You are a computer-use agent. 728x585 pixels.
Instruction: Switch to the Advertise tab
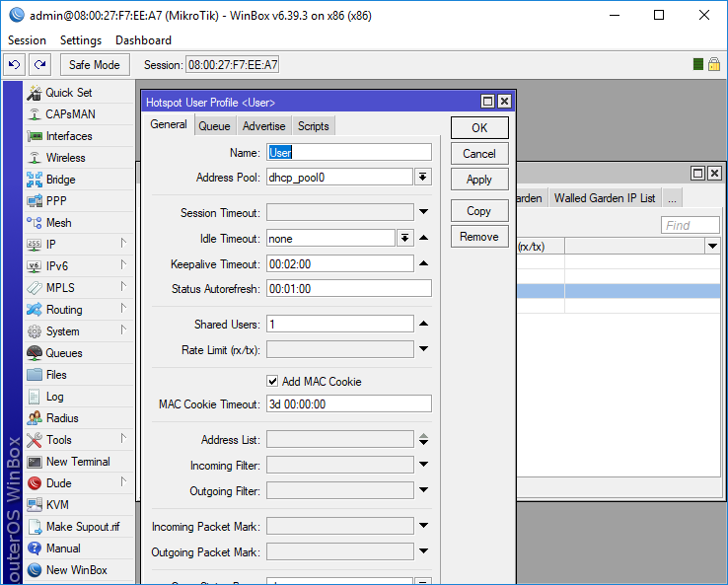point(263,126)
